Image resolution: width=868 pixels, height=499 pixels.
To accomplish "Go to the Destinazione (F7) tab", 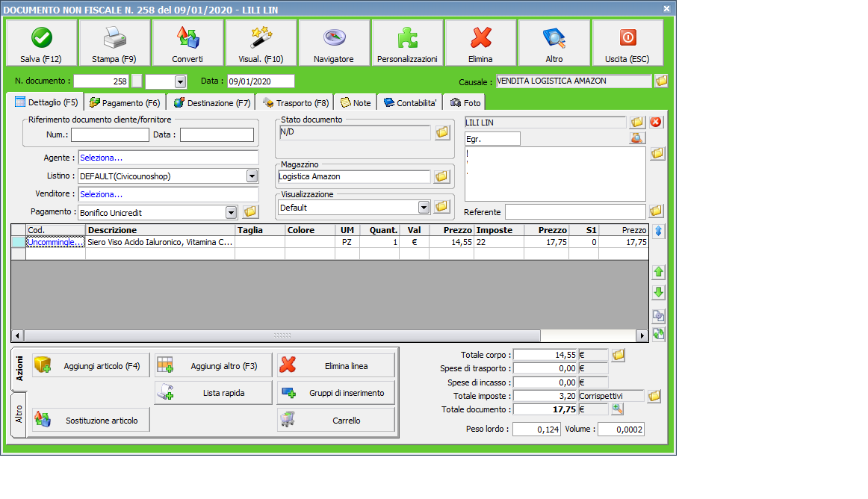I will (212, 103).
